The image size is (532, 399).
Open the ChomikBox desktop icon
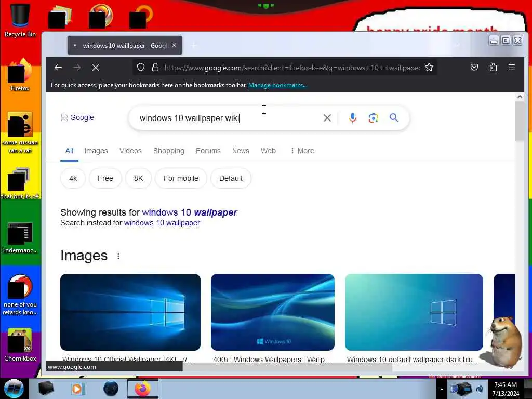click(x=20, y=345)
